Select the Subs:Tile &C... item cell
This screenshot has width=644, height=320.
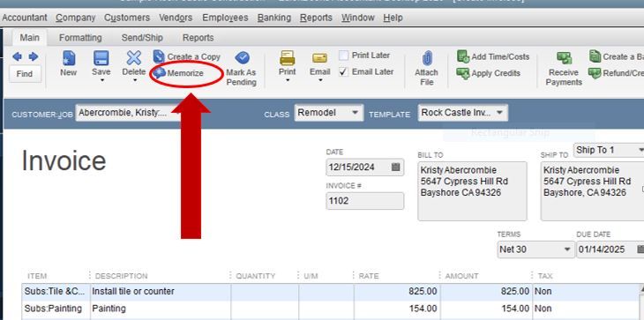pyautogui.click(x=56, y=292)
